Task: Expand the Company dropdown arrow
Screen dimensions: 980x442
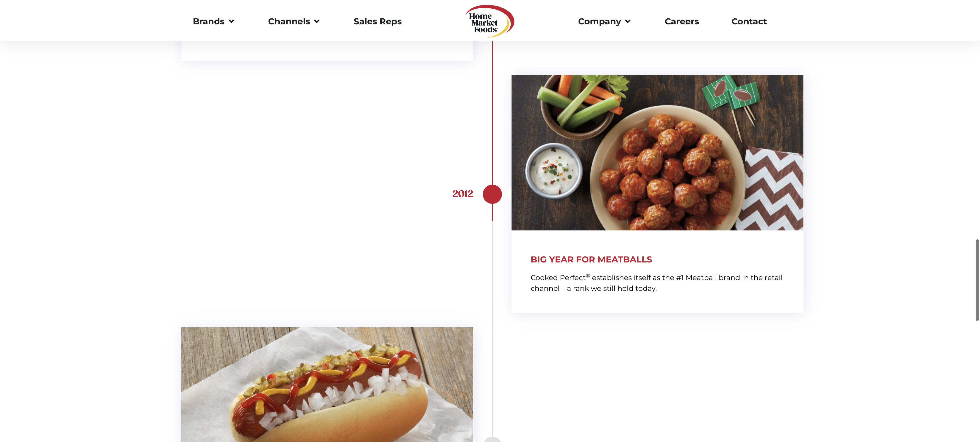Action: point(628,22)
